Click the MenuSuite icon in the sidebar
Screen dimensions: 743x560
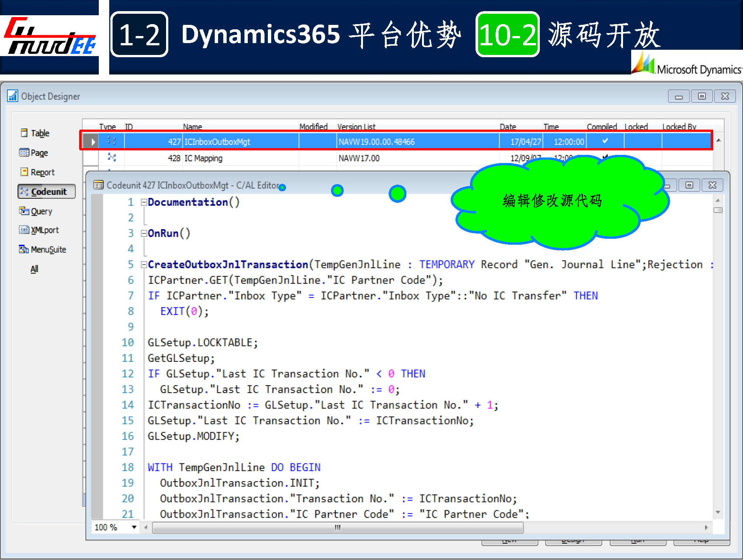[24, 249]
